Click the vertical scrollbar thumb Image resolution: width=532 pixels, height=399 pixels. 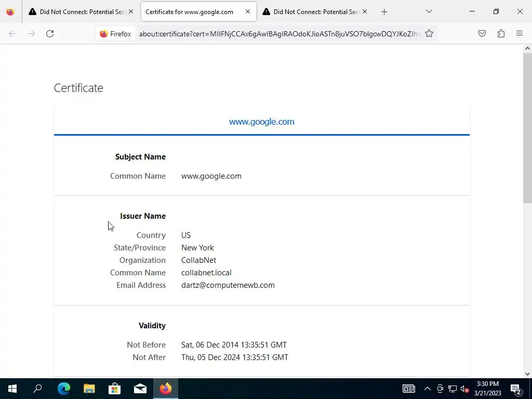[x=527, y=128]
